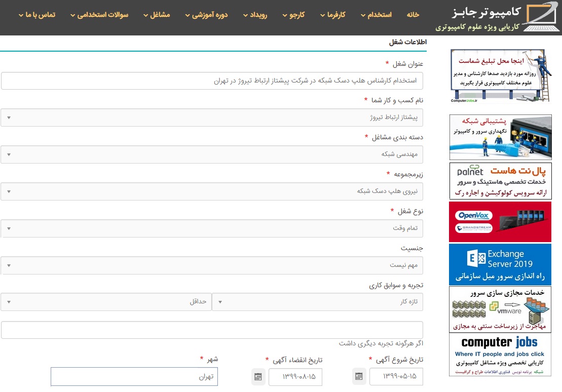The height and width of the screenshot is (392, 562).
Task: Open the OpenVox Grandstream ad banner
Action: (x=500, y=222)
